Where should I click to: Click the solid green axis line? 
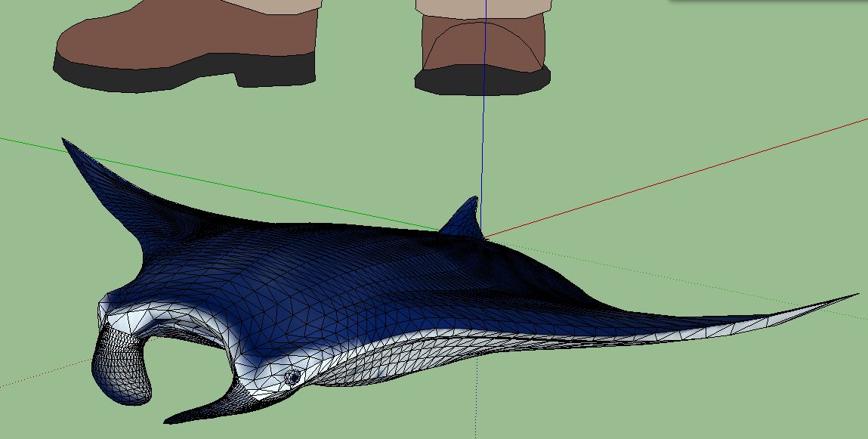(x=227, y=179)
